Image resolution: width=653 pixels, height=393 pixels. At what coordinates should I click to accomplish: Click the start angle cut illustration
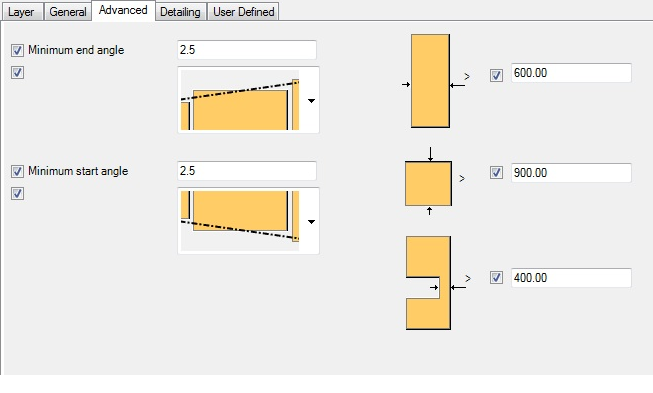[x=240, y=221]
